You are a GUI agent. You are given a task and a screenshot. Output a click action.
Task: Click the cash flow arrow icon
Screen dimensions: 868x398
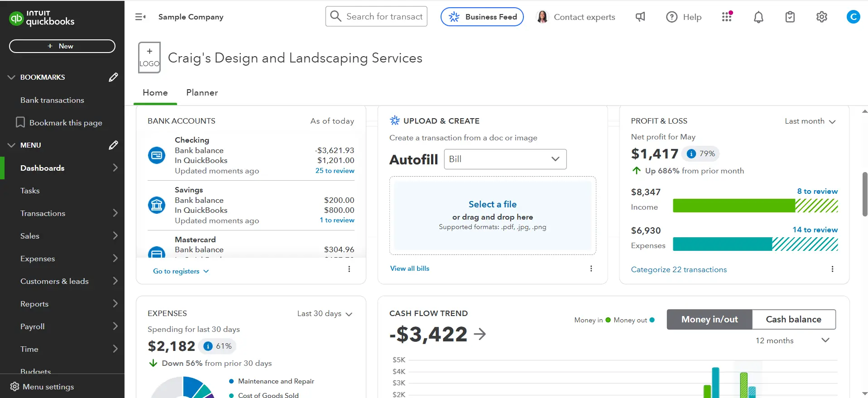click(x=480, y=334)
